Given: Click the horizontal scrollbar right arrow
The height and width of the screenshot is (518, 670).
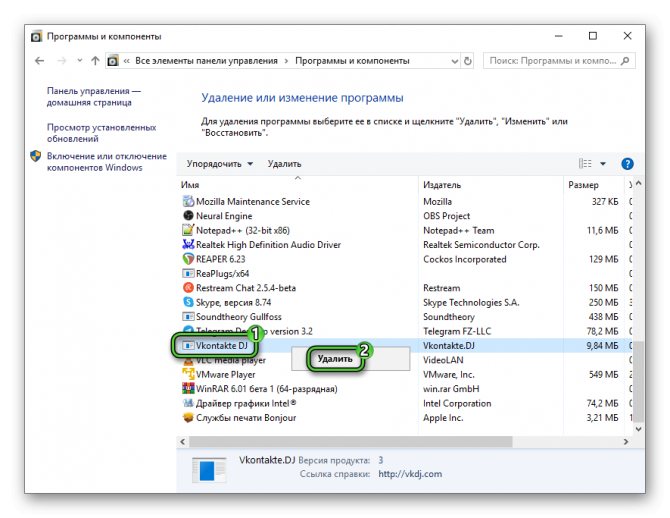Looking at the screenshot, I should pos(626,441).
